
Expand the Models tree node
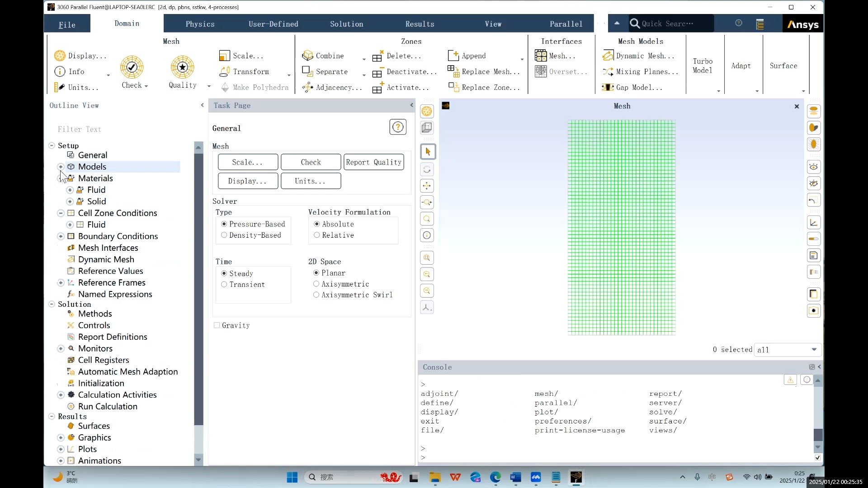[x=61, y=167]
